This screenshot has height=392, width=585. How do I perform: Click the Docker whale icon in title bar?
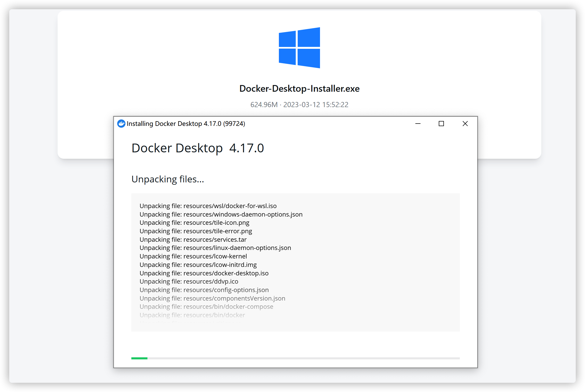pos(121,124)
